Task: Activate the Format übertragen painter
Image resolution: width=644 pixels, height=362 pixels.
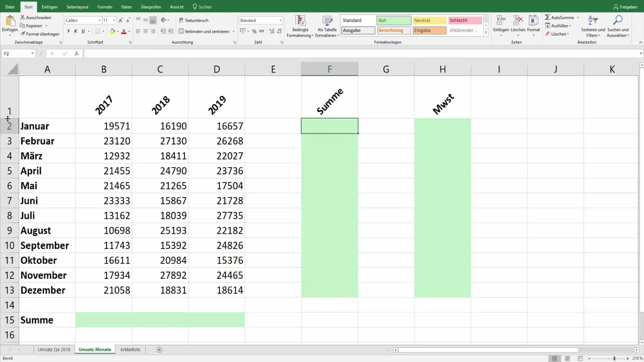Action: pos(40,34)
